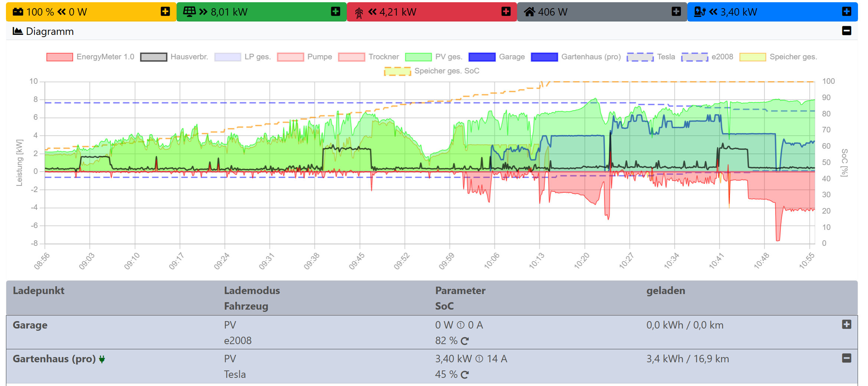Refresh the e2008 SoC value

coord(465,341)
